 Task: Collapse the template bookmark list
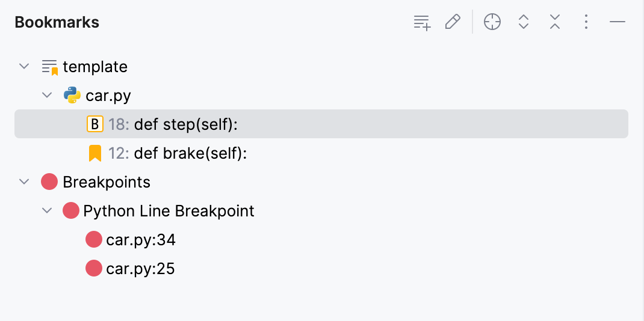[24, 66]
